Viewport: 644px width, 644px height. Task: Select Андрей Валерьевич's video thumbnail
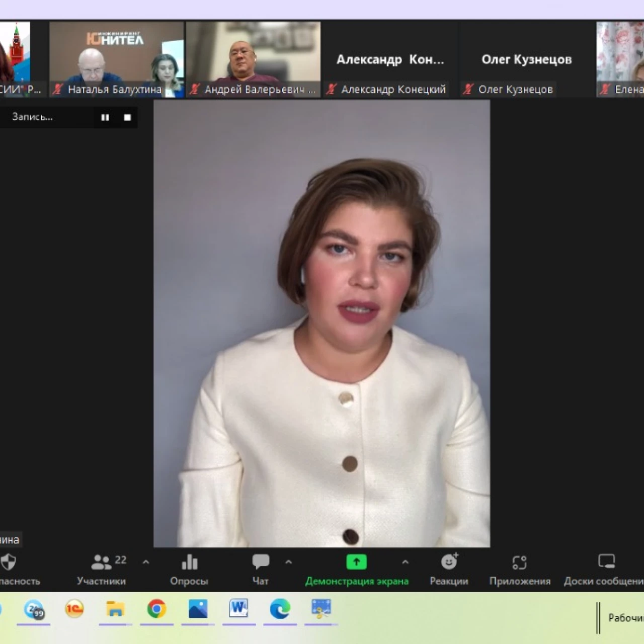[x=254, y=59]
